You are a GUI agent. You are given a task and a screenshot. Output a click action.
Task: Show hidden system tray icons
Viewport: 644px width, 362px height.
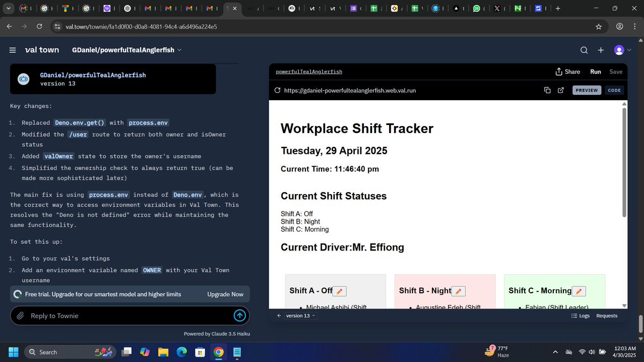click(555, 352)
